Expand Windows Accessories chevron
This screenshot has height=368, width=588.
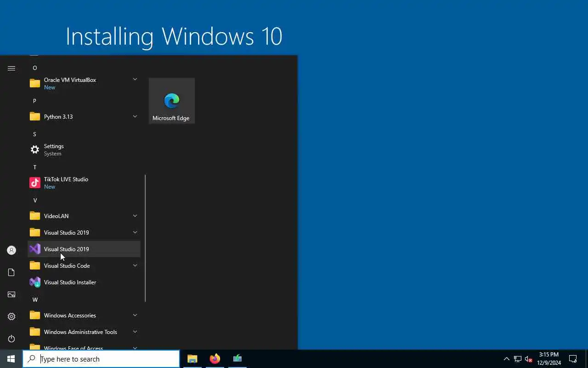pyautogui.click(x=135, y=315)
